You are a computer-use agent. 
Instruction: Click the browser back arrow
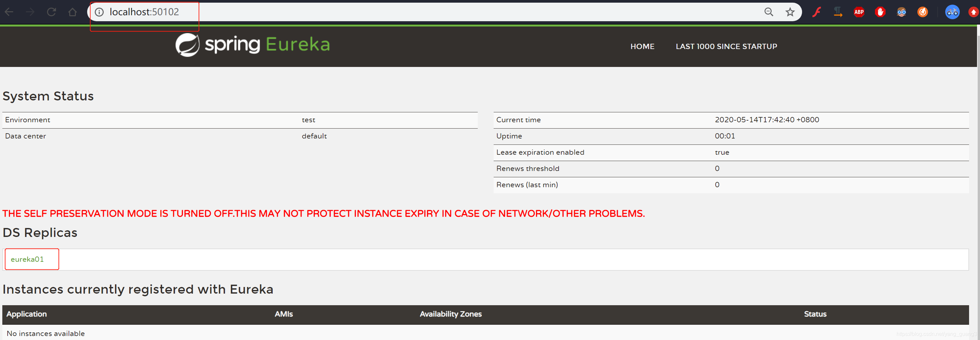(x=9, y=12)
